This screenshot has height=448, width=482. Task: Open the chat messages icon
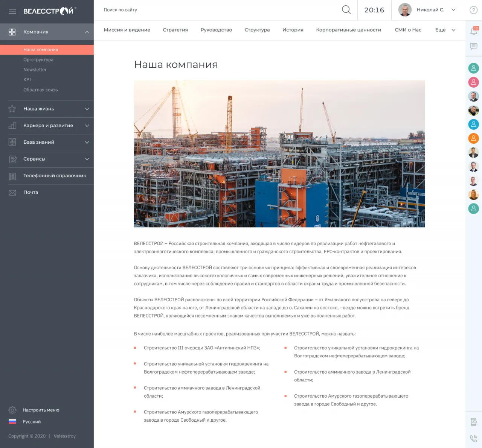[x=474, y=46]
